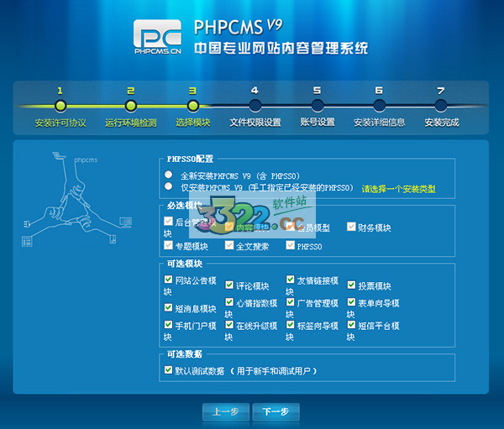Image resolution: width=504 pixels, height=429 pixels.
Task: Click step 6 node 安装详细信息
Action: point(380,106)
